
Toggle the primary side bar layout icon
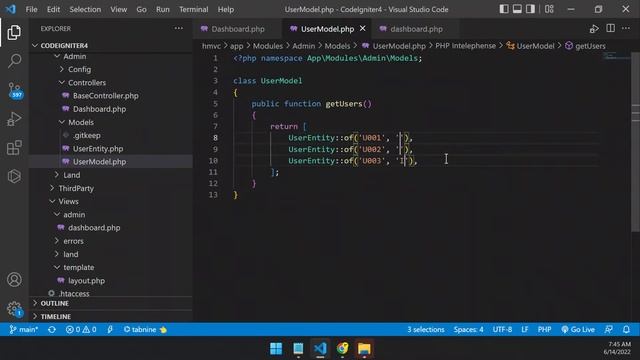click(x=504, y=9)
